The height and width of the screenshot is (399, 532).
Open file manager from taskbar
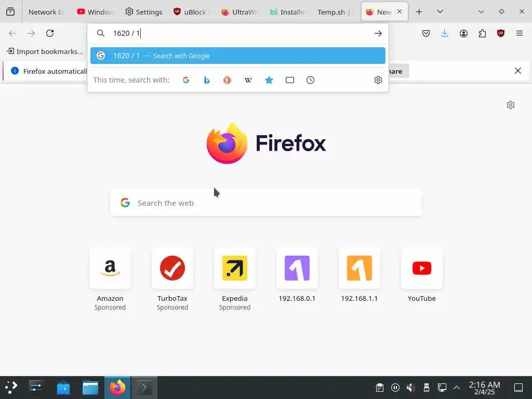[90, 388]
